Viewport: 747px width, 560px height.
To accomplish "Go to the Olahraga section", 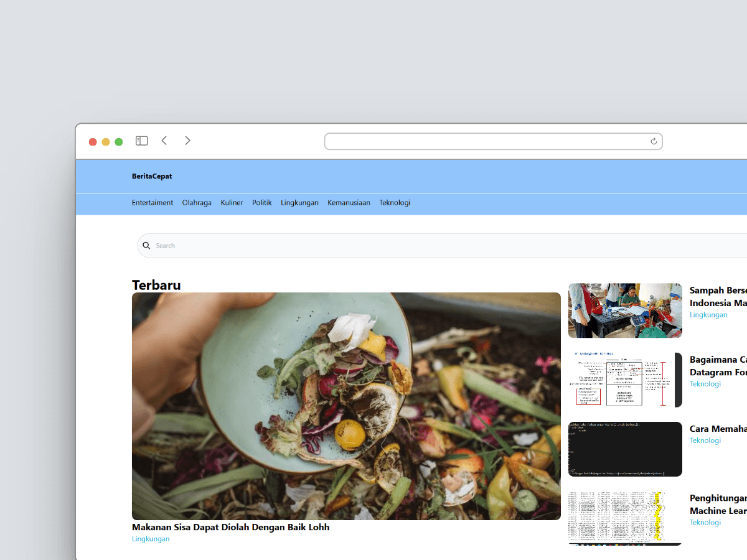I will tap(197, 203).
